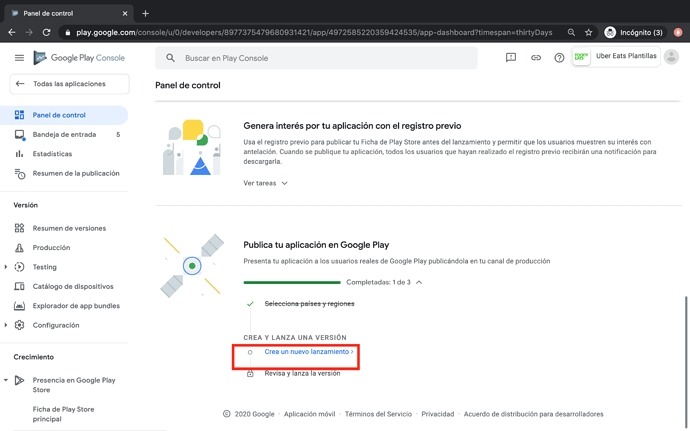Click the Uber Eats Plantillas app icon

581,57
